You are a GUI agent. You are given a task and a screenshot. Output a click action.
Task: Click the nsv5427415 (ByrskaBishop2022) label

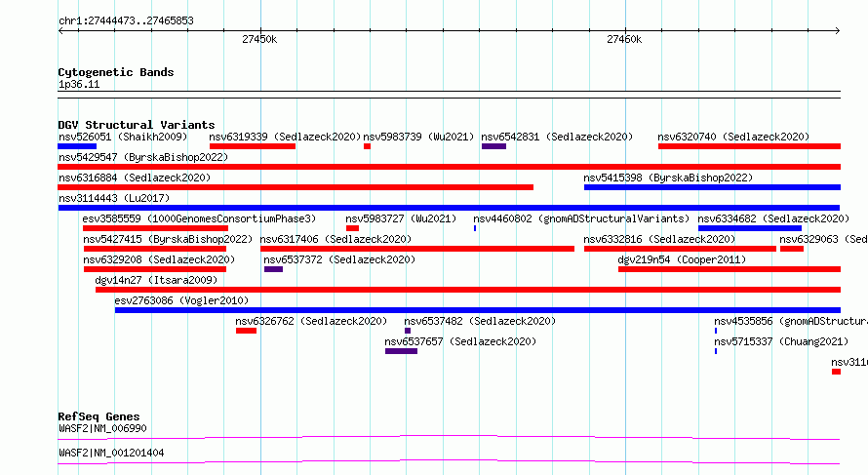[x=168, y=239]
